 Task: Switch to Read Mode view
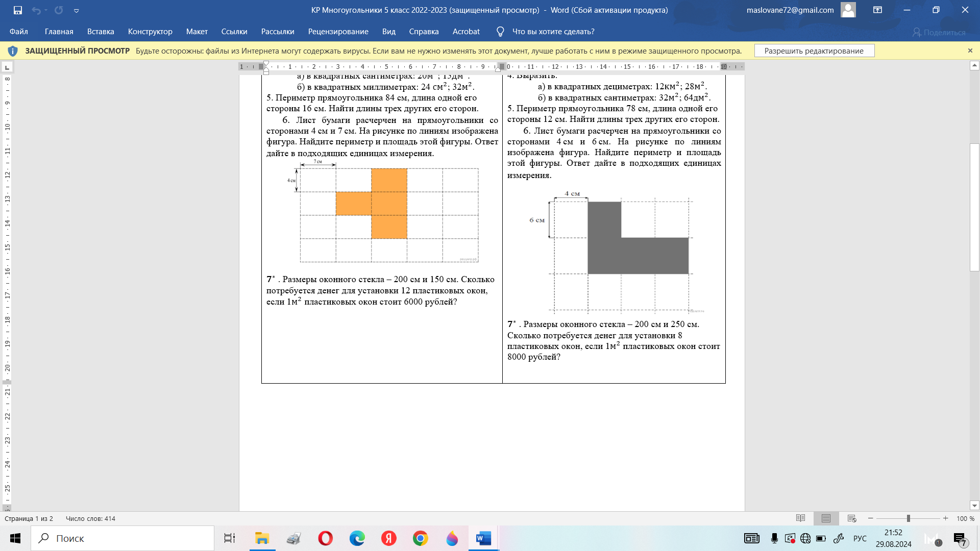pyautogui.click(x=800, y=518)
